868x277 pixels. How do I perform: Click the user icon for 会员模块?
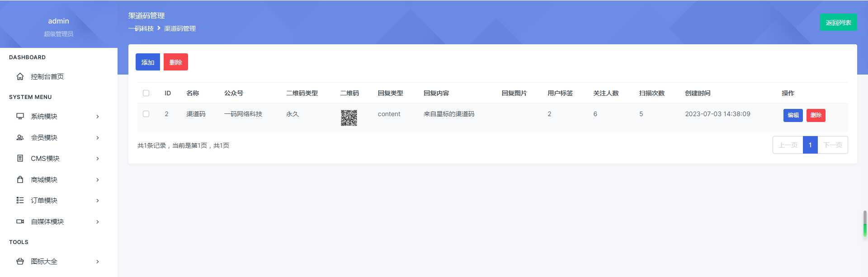coord(20,137)
